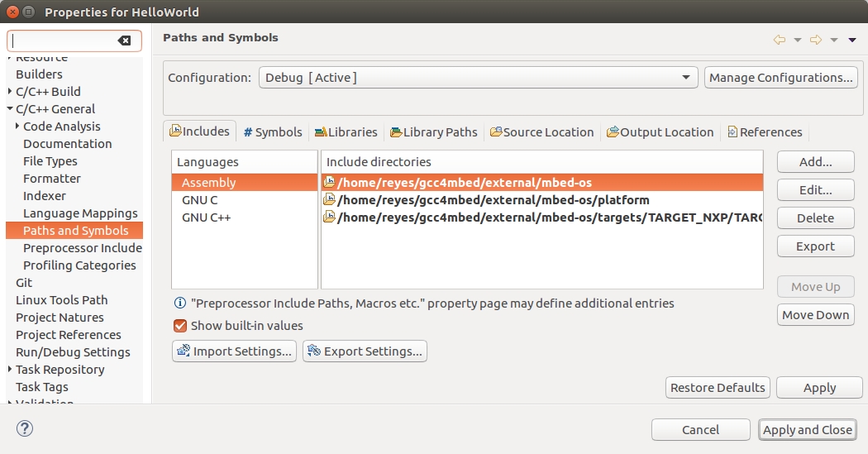
Task: Expand the C/C++ Build tree node
Action: (10, 92)
